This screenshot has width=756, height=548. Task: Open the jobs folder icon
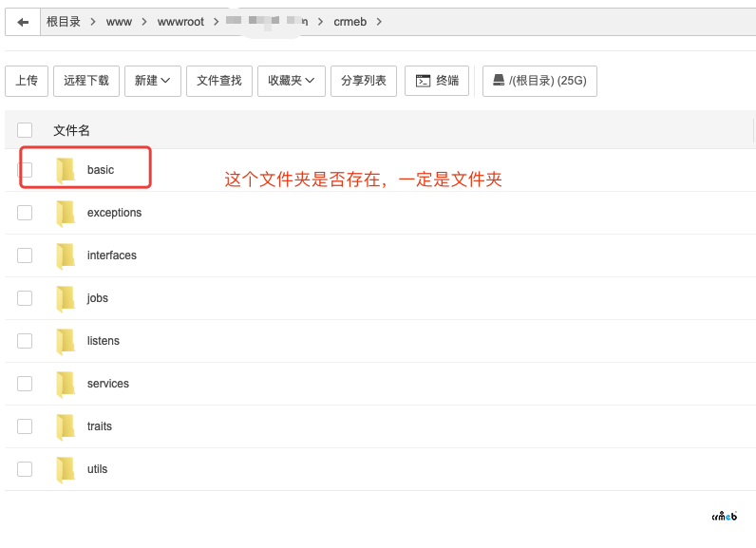point(66,298)
